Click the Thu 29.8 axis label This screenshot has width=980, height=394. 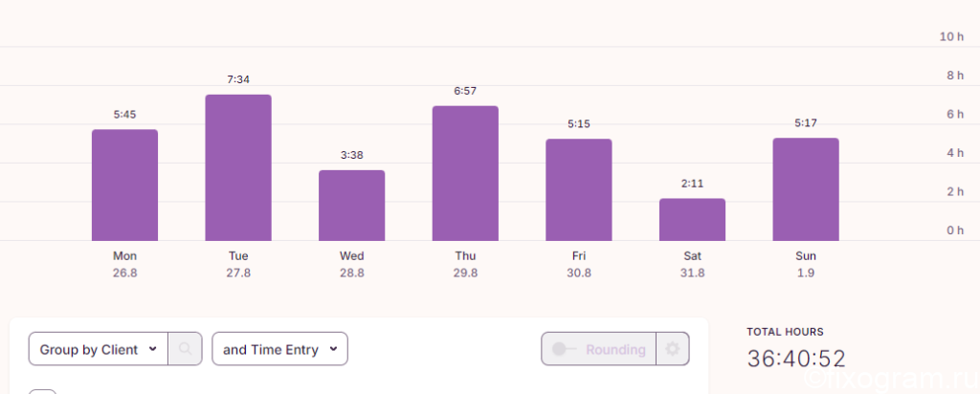[x=466, y=265]
